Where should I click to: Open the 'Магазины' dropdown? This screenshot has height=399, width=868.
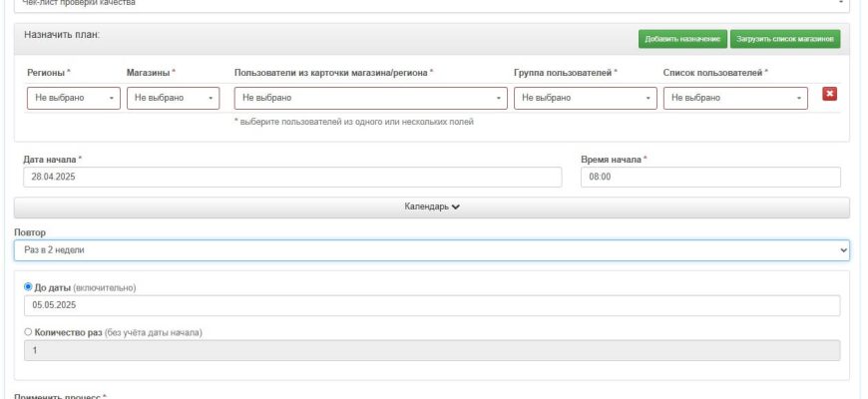point(173,98)
